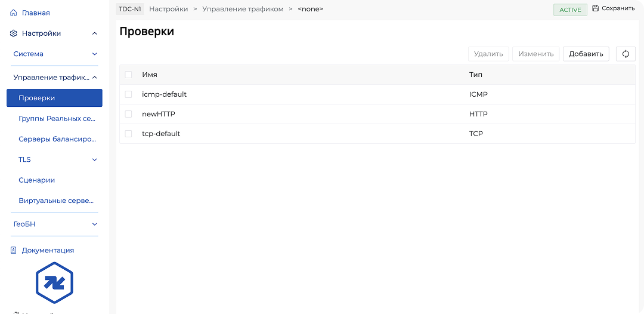Viewport: 644px width, 314px height.
Task: Open the Сценарии menu item
Action: (x=37, y=180)
